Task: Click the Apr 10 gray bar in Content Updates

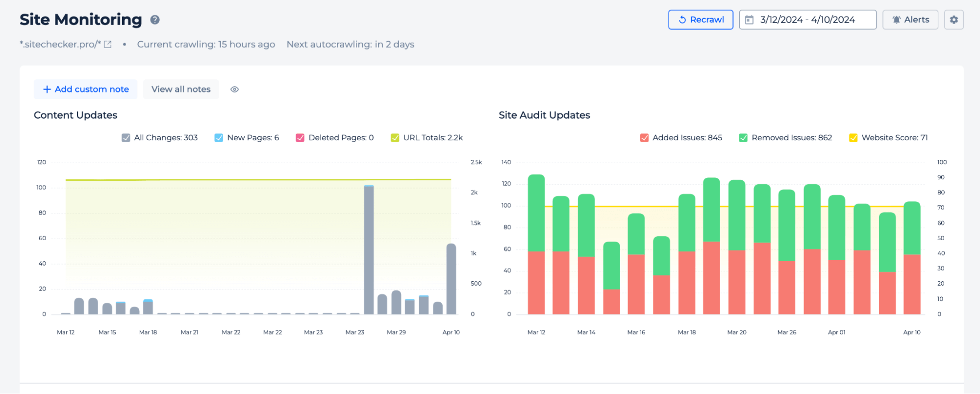Action: click(x=451, y=279)
